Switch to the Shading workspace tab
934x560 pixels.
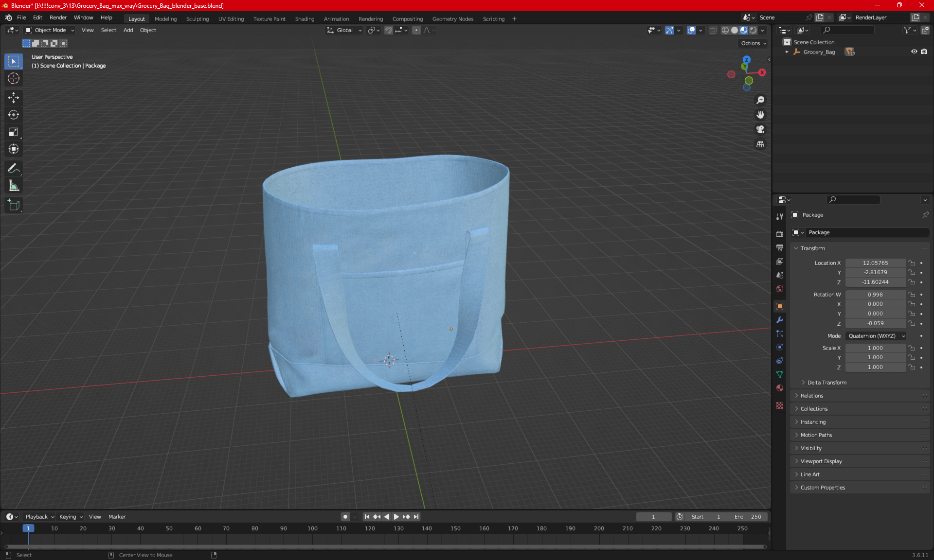(x=305, y=19)
